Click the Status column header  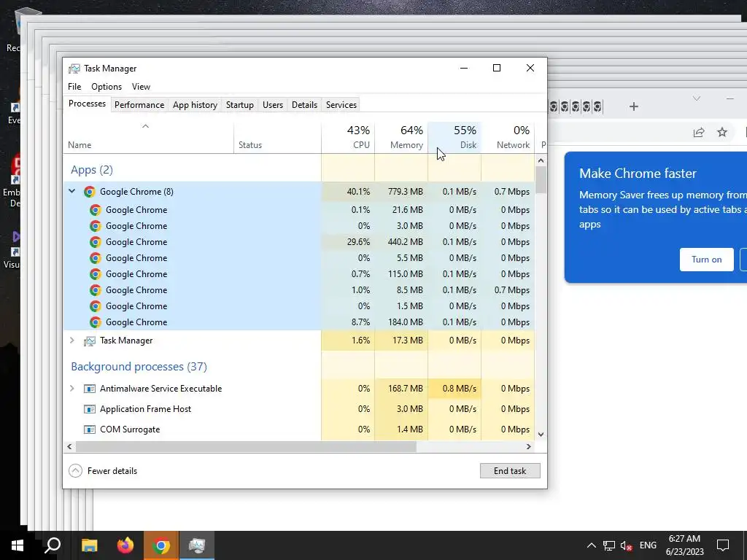[278, 138]
